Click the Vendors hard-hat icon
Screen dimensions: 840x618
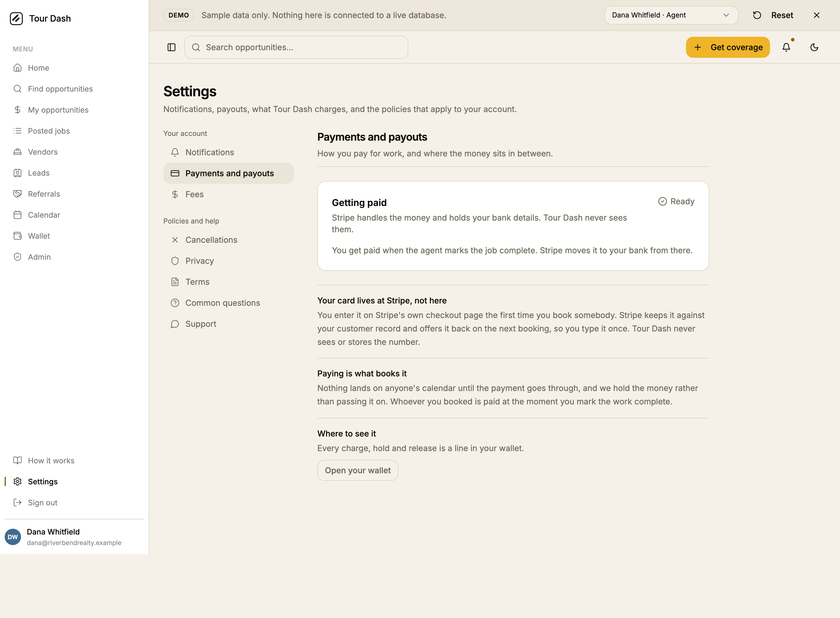[17, 151]
